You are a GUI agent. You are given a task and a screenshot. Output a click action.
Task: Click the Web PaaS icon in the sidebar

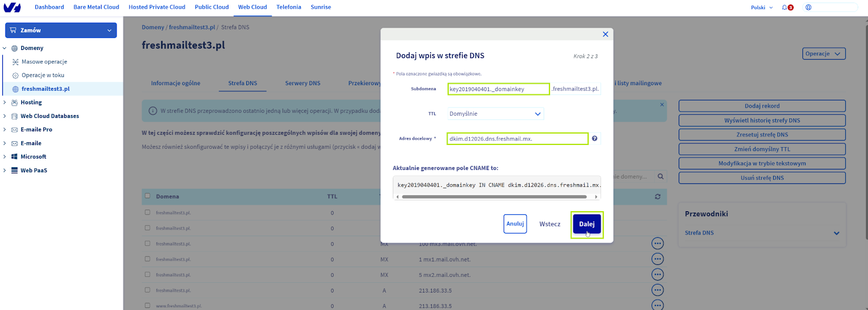pyautogui.click(x=15, y=170)
